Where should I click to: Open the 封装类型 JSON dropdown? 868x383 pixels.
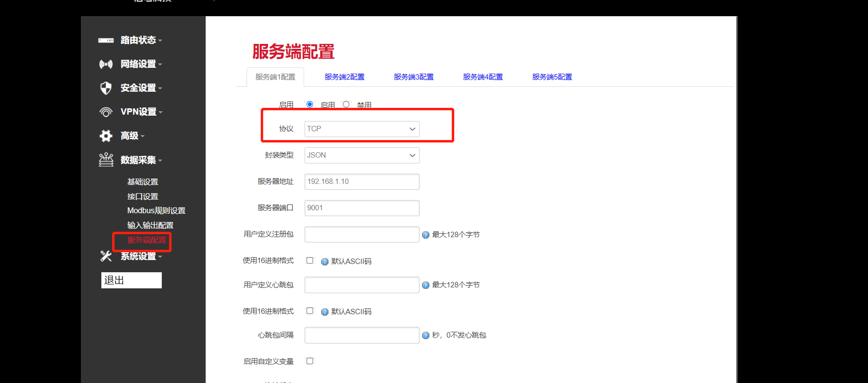tap(362, 155)
